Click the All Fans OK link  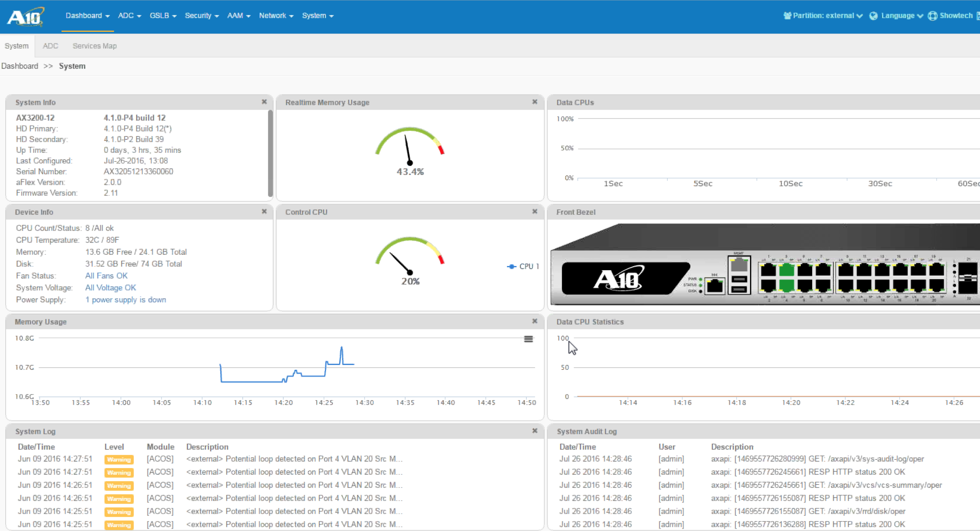(106, 275)
